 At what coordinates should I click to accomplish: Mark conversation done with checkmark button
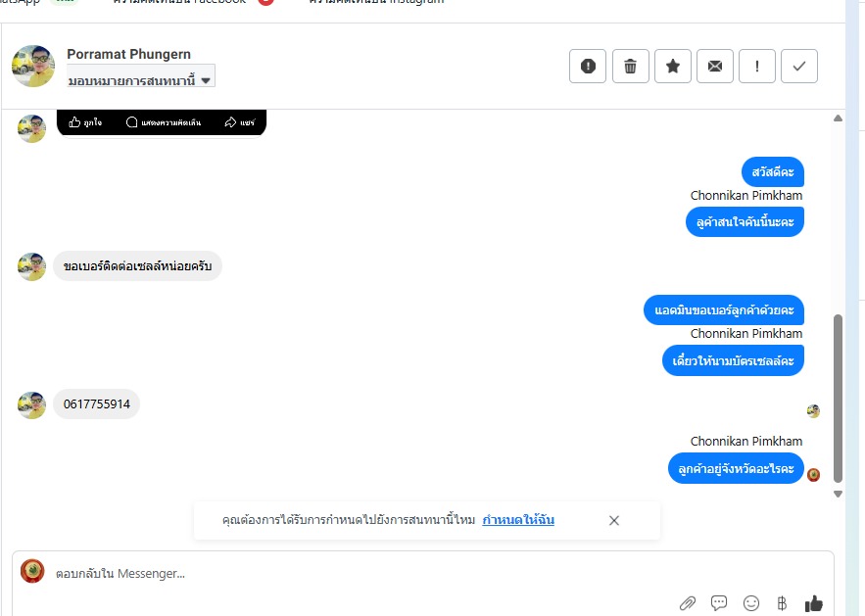coord(798,67)
